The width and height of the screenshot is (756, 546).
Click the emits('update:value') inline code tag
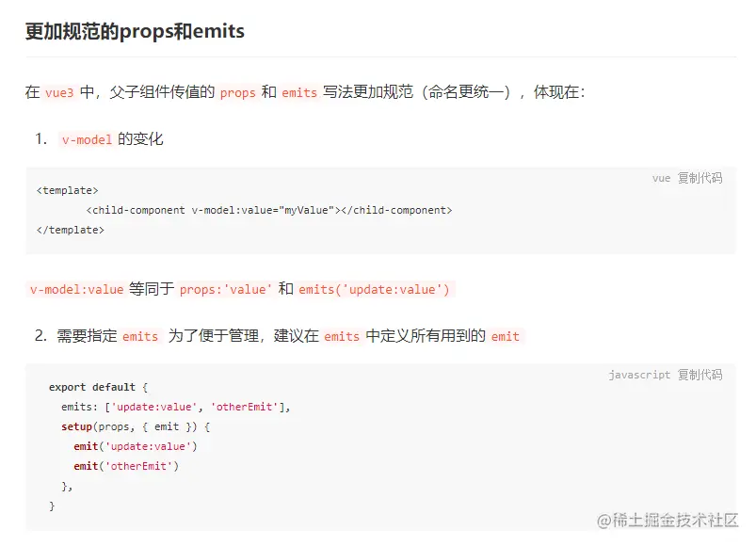375,289
